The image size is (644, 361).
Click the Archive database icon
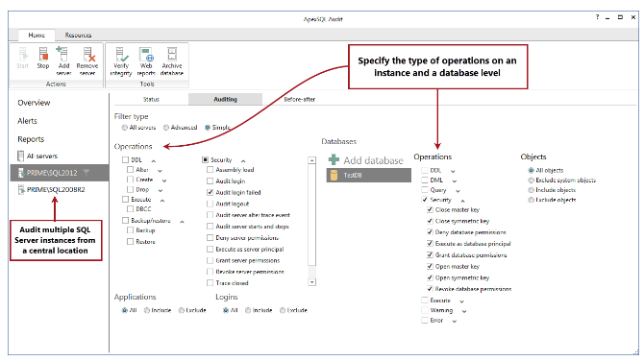[172, 54]
